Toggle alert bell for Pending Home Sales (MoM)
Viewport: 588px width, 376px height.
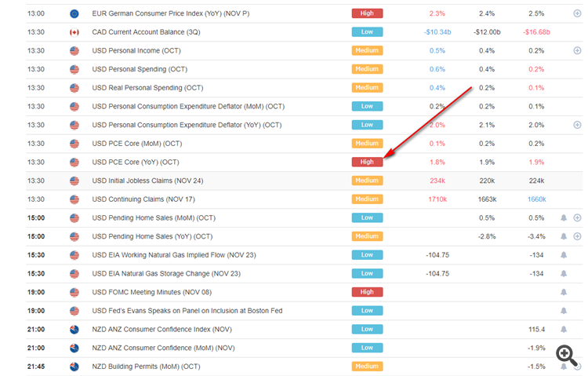click(563, 217)
